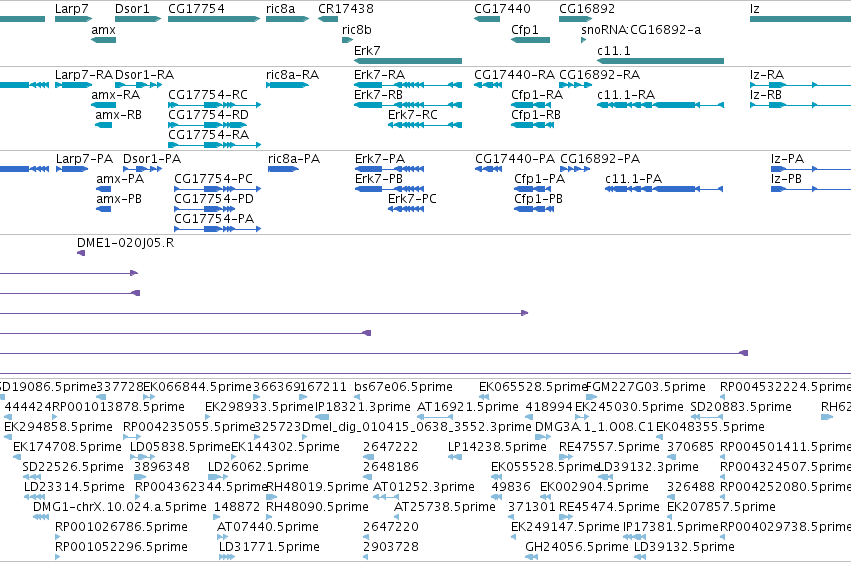Select the Dsor1 gene bar
Viewport: 851px width, 562px height.
(138, 19)
